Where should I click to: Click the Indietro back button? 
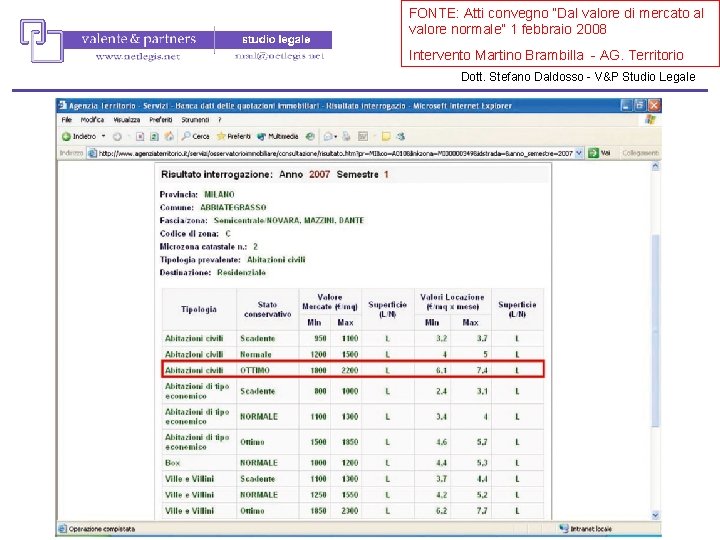tap(79, 136)
